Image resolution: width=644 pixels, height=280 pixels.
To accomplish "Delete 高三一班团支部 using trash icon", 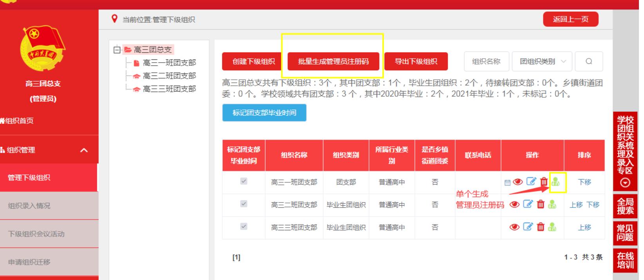I will tap(544, 182).
